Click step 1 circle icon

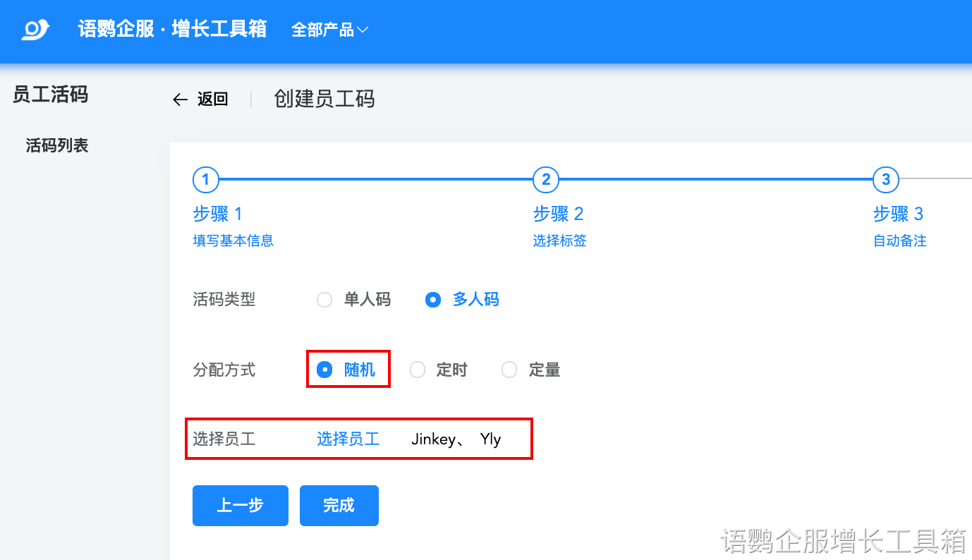(205, 180)
